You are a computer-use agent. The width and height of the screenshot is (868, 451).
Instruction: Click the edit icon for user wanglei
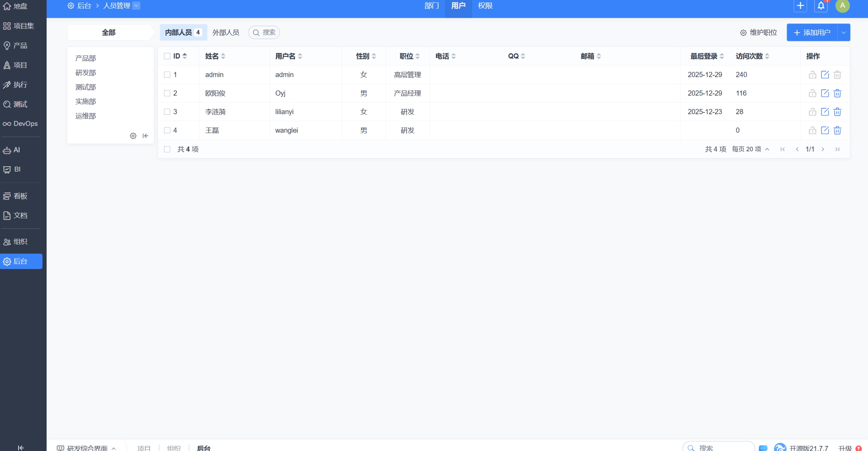(824, 130)
